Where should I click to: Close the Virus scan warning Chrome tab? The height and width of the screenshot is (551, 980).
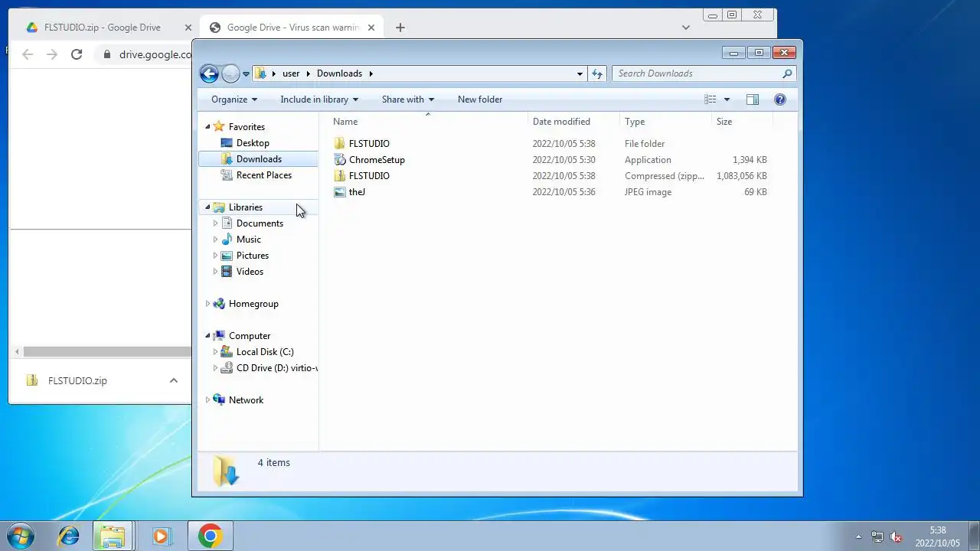pyautogui.click(x=371, y=28)
